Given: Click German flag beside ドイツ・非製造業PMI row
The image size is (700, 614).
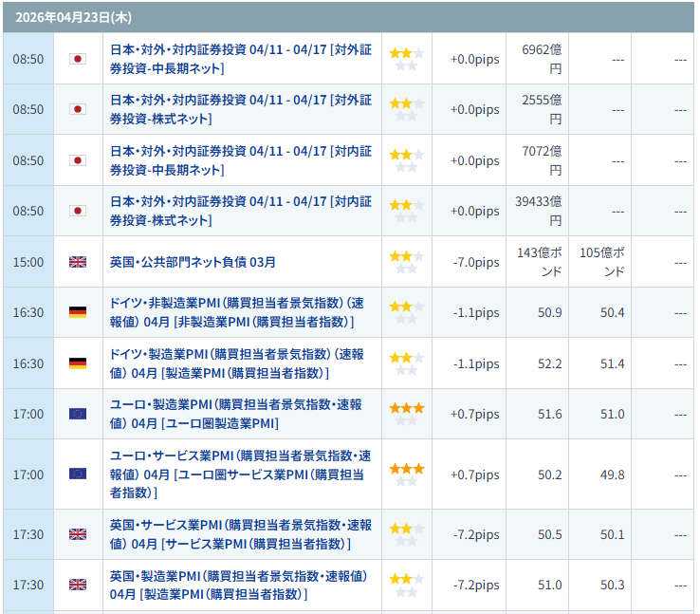Looking at the screenshot, I should click(x=78, y=312).
